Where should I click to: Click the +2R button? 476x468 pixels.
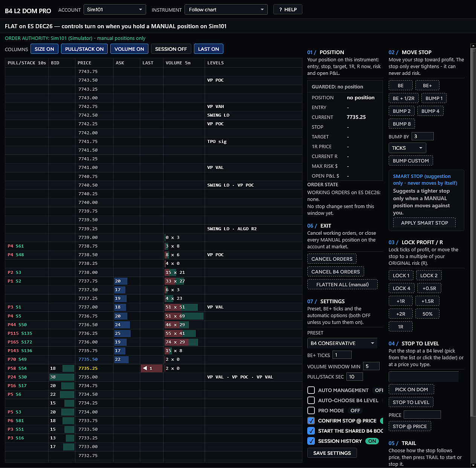pyautogui.click(x=401, y=314)
